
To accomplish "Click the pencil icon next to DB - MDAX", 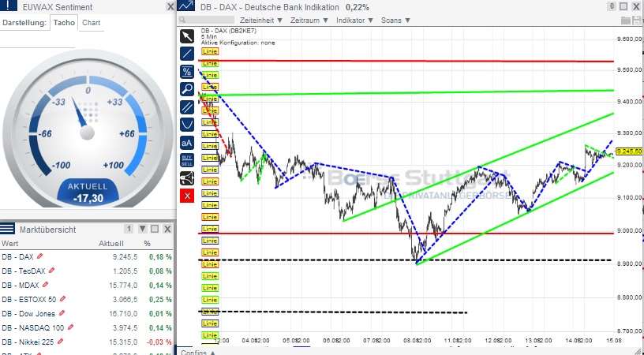I will (46, 285).
